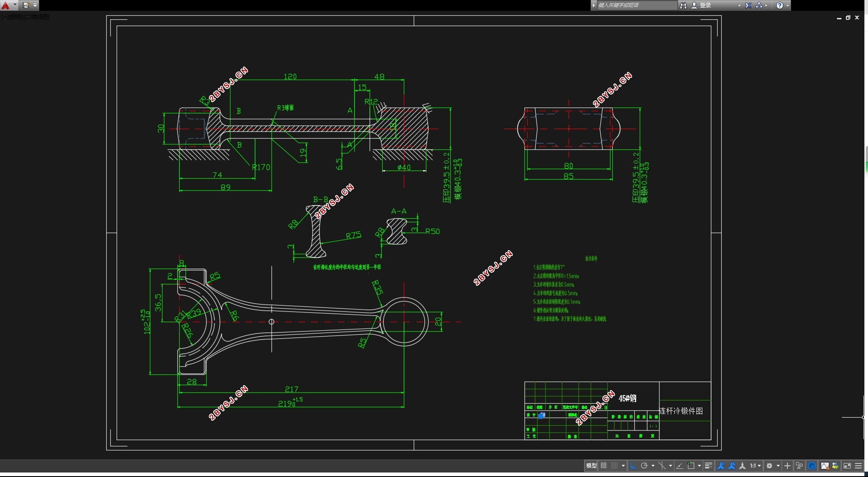Viewport: 868px width, 477px height.
Task: Switch to 模型 model space
Action: coord(591,465)
